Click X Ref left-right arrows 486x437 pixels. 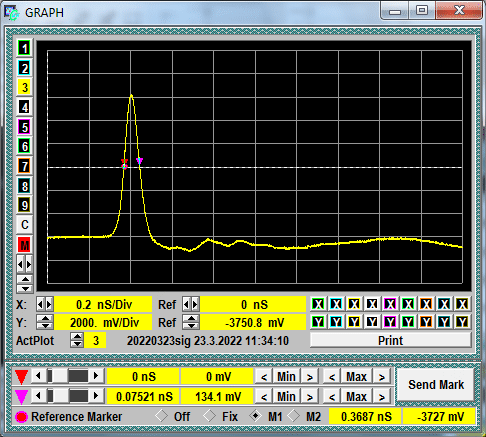click(x=191, y=304)
